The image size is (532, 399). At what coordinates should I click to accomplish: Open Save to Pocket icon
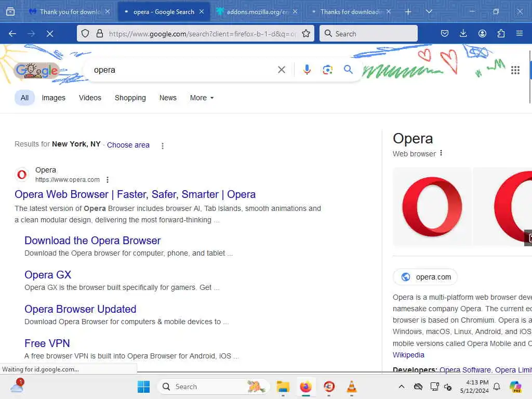click(445, 33)
